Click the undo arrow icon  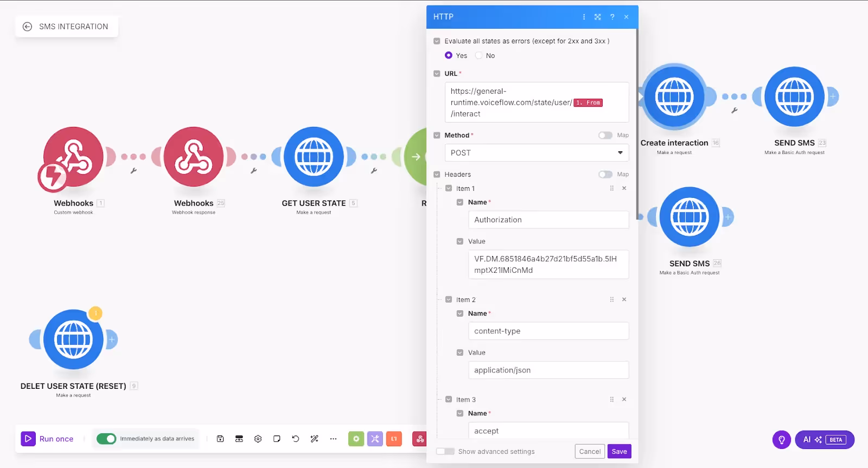tap(296, 439)
